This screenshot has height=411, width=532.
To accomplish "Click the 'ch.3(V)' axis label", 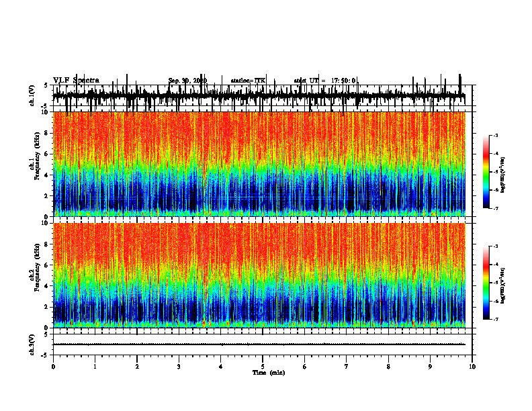I will click(x=32, y=345).
